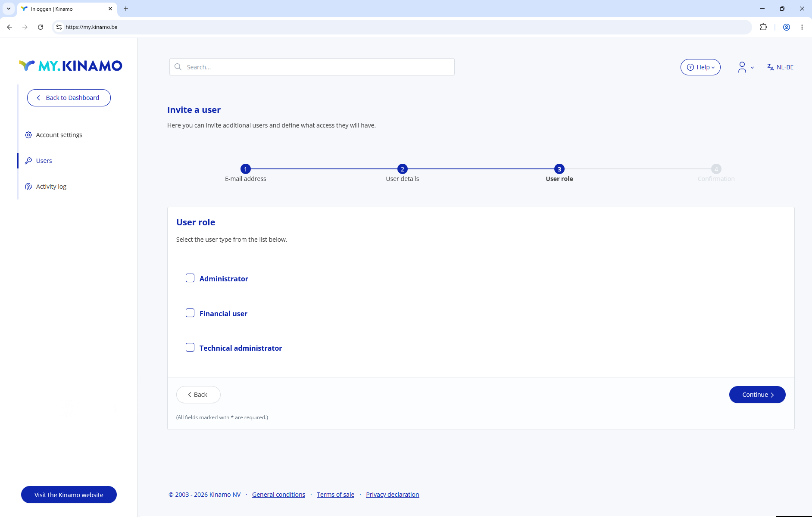
Task: Open Activity log in sidebar
Action: pyautogui.click(x=51, y=187)
